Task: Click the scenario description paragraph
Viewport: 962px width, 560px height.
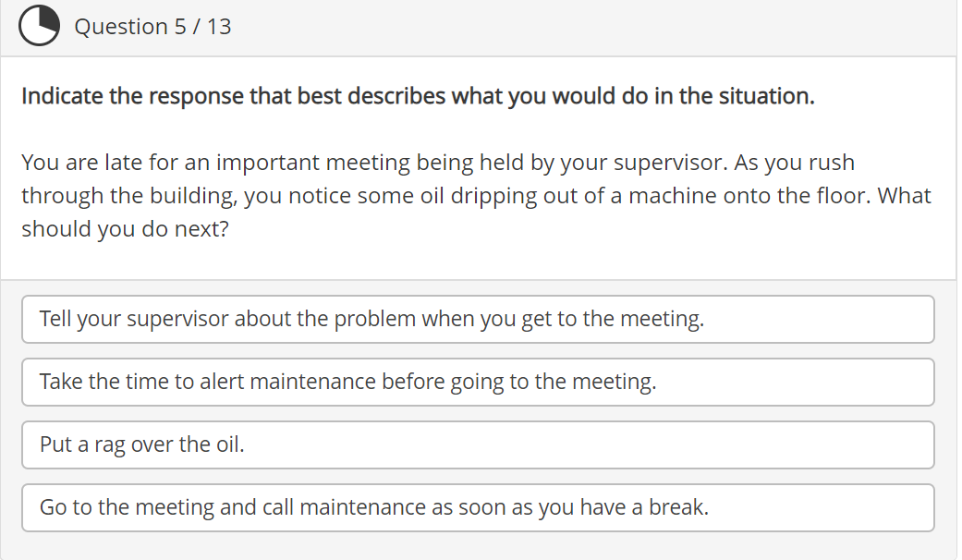Action: (476, 195)
